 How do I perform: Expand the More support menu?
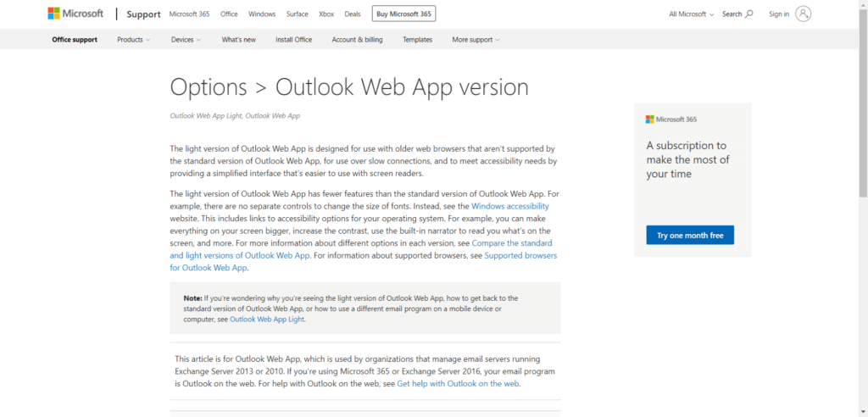pos(476,40)
